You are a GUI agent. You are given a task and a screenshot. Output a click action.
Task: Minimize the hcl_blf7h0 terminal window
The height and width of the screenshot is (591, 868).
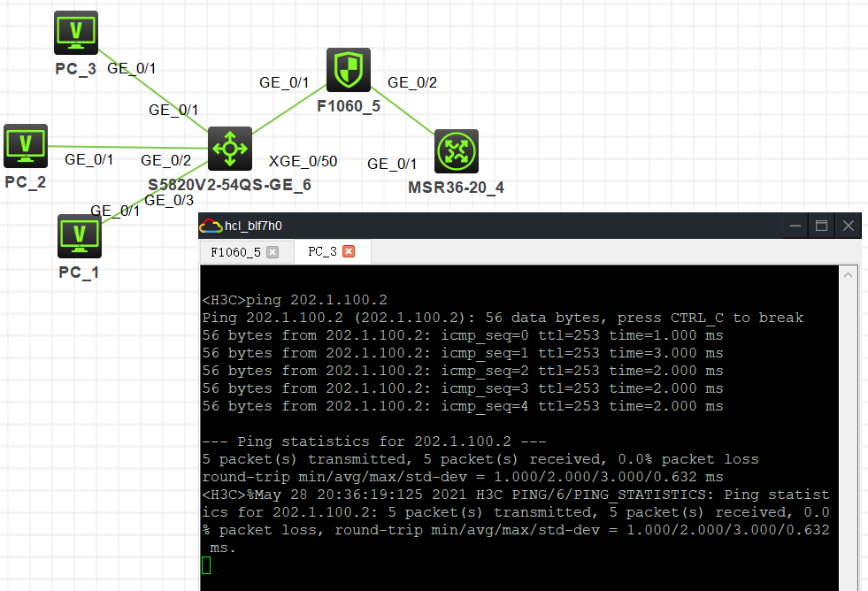(795, 226)
